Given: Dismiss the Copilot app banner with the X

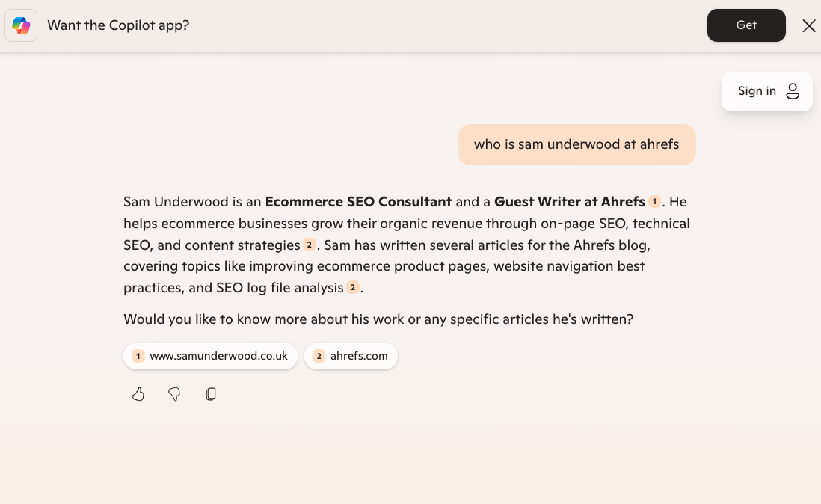Looking at the screenshot, I should click(809, 25).
